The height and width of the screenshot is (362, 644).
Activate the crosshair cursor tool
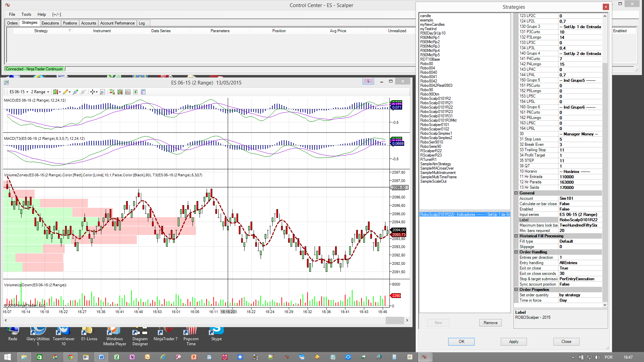[x=93, y=92]
